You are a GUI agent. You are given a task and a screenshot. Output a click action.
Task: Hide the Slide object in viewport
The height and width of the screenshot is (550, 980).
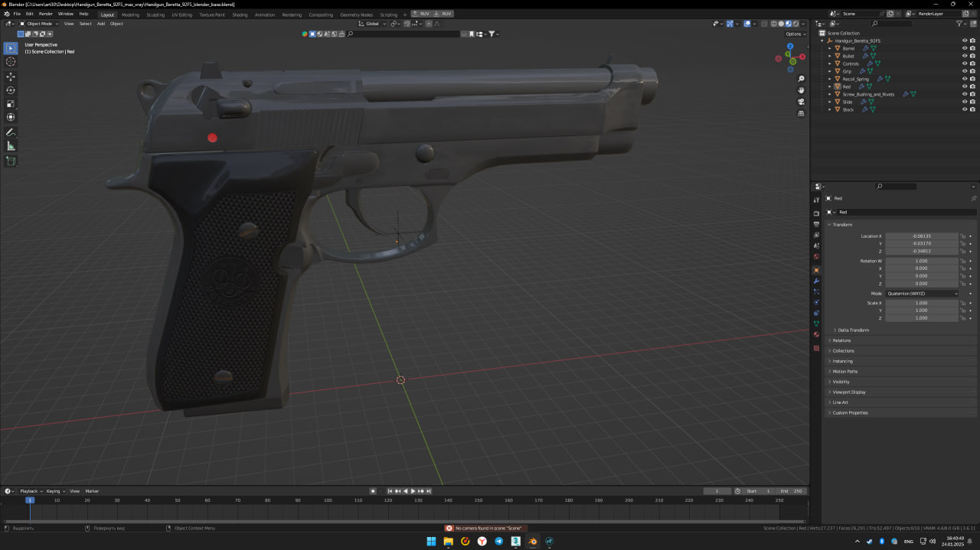[965, 102]
